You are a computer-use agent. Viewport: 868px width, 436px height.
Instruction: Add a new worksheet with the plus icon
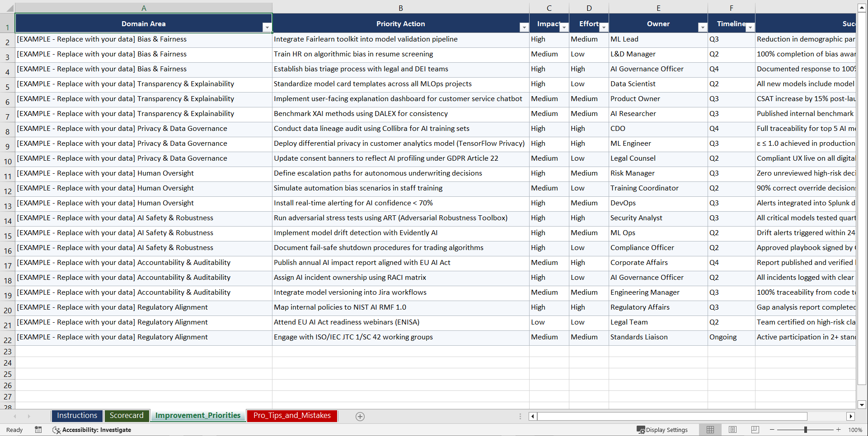pos(360,417)
